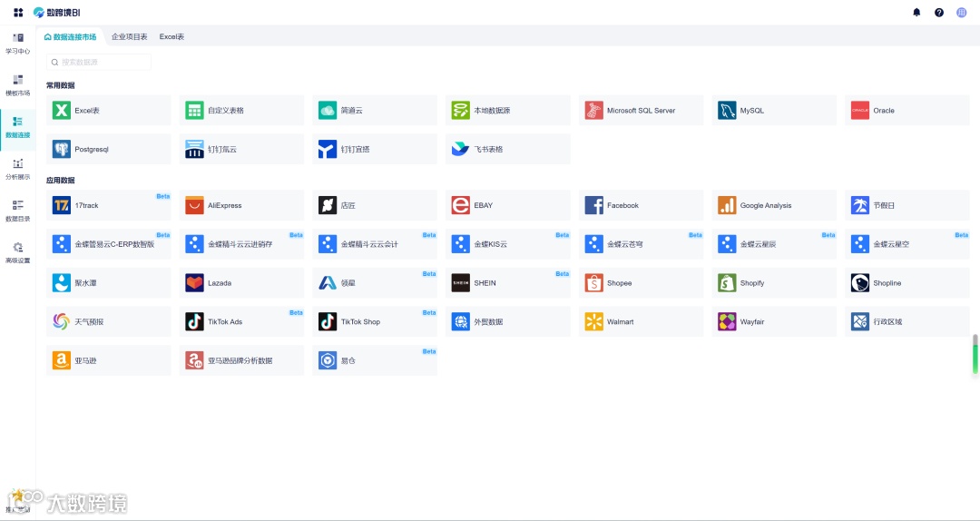The image size is (980, 521).
Task: Open 数据目录 in sidebar
Action: point(17,211)
